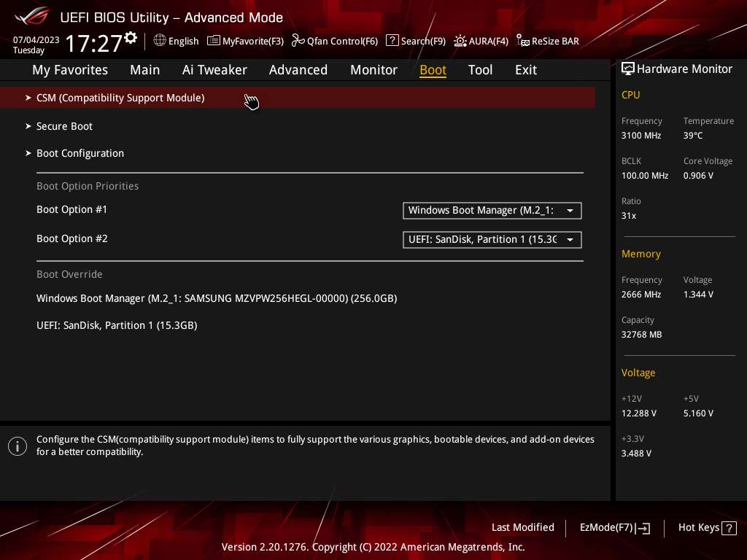Click the Boot Option Priorities heading
The width and height of the screenshot is (747, 560).
(x=88, y=186)
